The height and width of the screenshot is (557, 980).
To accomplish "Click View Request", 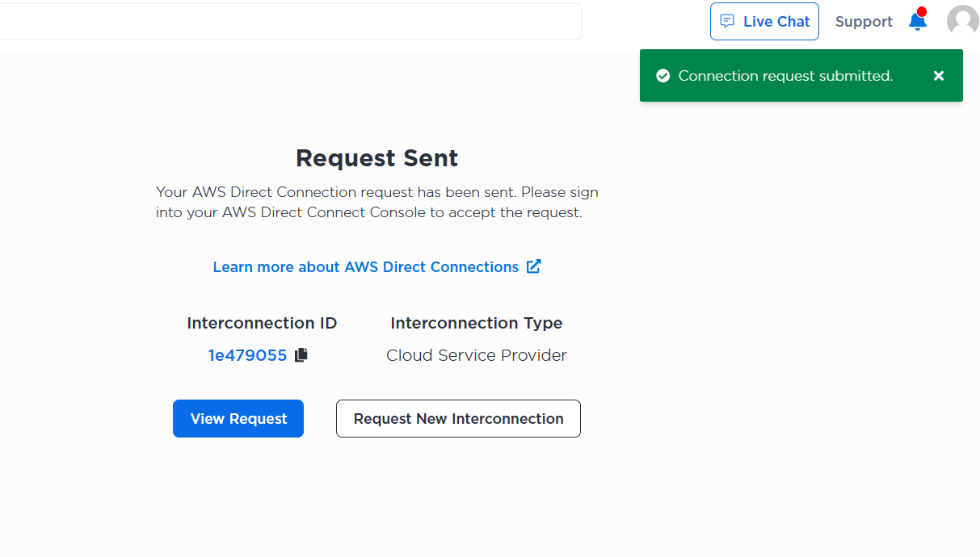I will [x=238, y=418].
